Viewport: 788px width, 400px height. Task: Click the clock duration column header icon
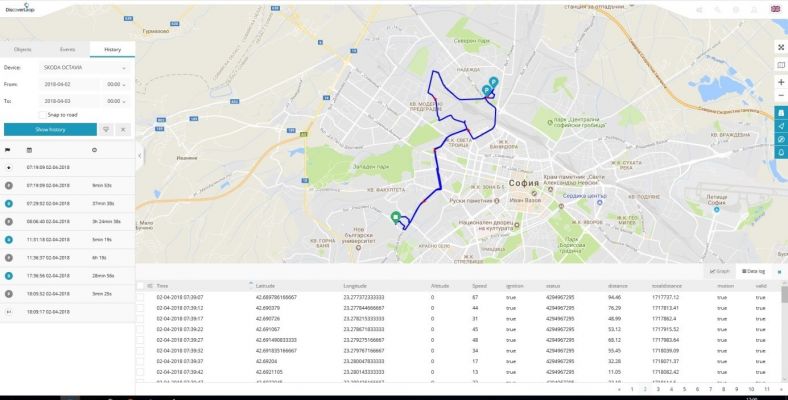[94, 150]
